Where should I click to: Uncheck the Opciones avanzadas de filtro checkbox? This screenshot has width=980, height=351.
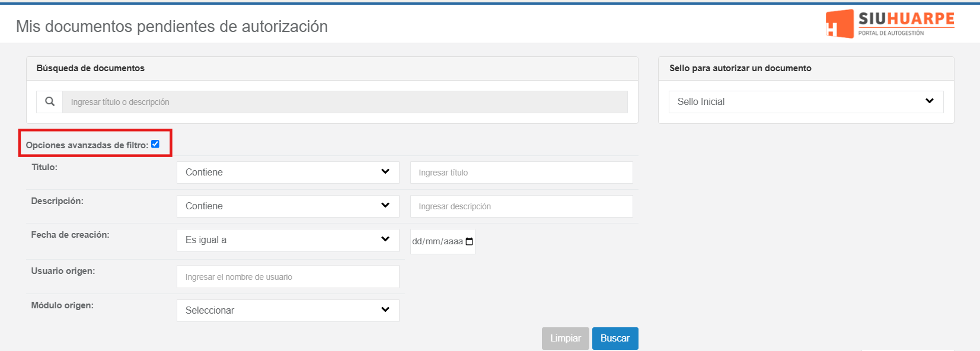click(155, 144)
